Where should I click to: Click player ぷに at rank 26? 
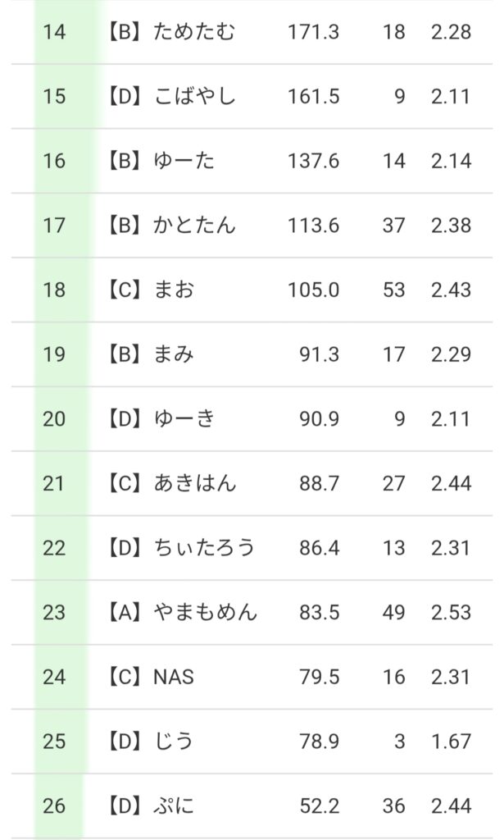pos(174,806)
